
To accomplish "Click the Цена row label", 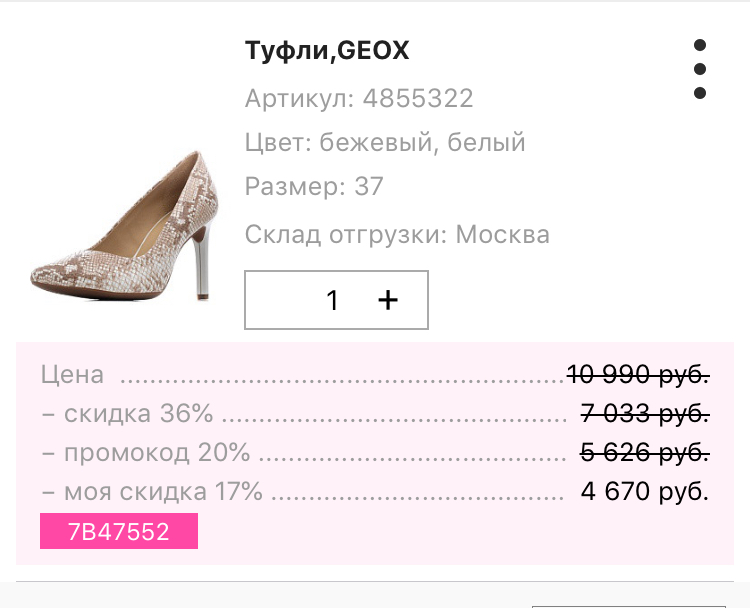I will pos(72,375).
